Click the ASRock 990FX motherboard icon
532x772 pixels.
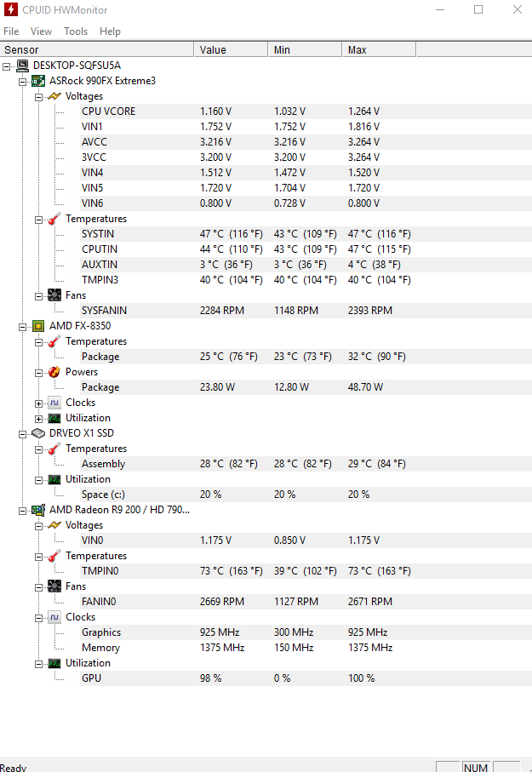38,81
